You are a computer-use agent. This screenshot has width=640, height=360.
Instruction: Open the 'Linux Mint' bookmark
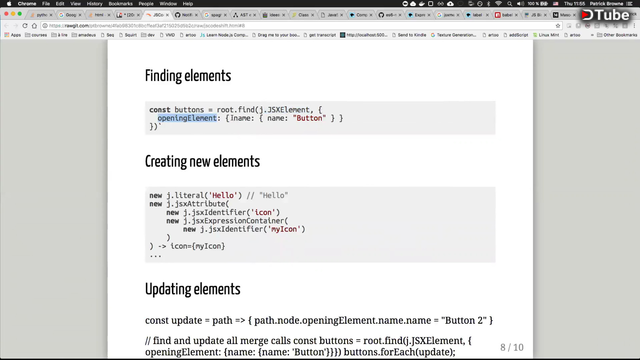(x=546, y=35)
